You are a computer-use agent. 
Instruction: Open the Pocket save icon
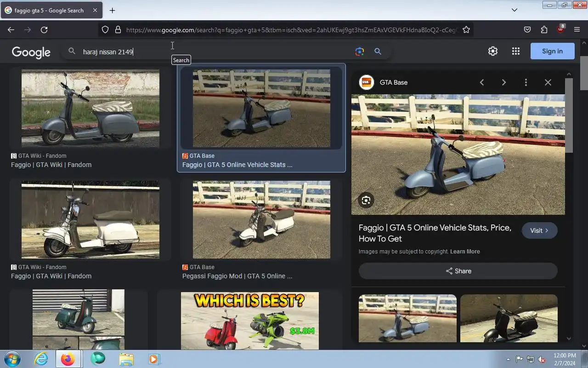coord(527,29)
